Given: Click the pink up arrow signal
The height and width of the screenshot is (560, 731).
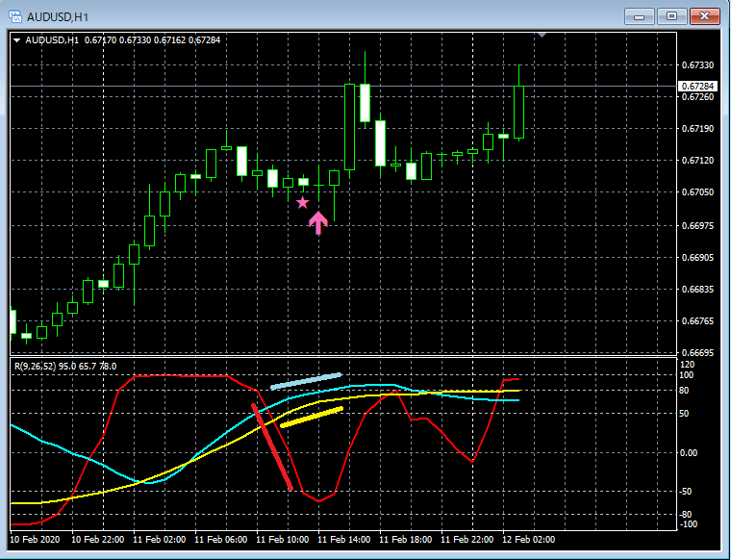Looking at the screenshot, I should [x=318, y=222].
